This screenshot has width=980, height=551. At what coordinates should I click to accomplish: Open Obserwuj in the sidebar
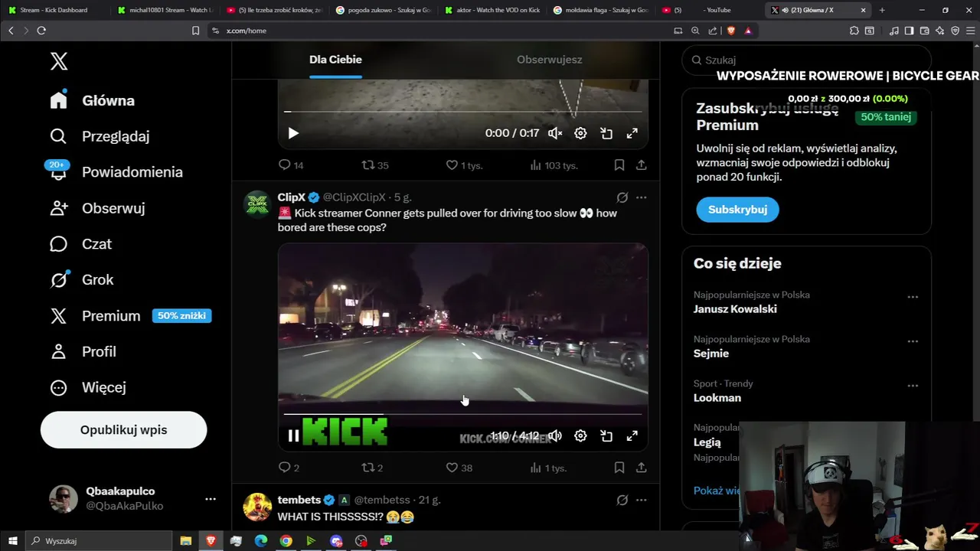click(97, 208)
